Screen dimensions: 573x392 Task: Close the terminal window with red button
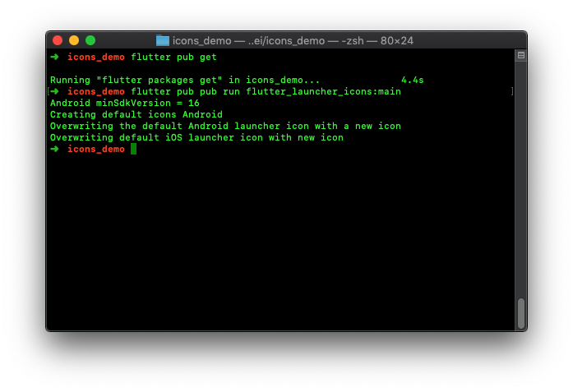pos(58,40)
